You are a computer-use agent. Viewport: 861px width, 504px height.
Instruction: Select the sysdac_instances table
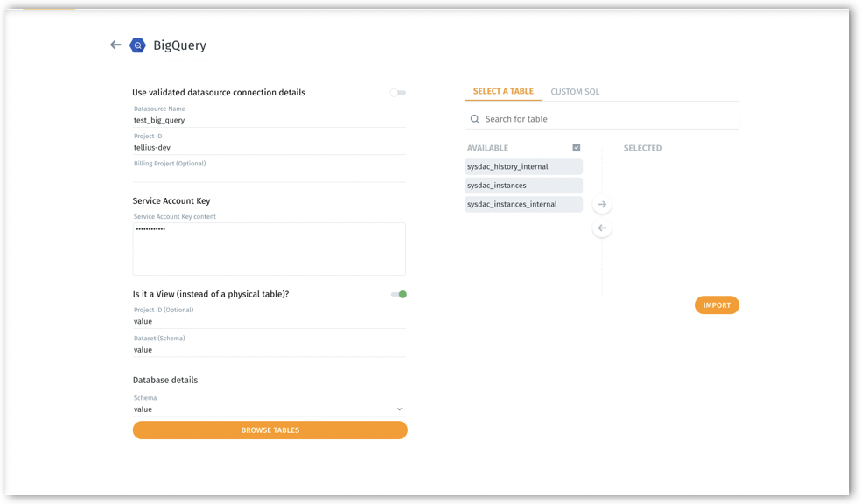tap(523, 185)
